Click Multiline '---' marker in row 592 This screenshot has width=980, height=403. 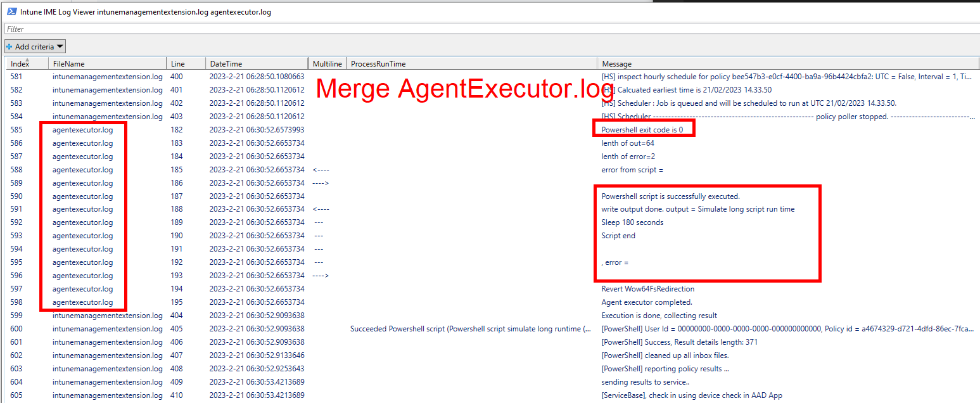319,222
